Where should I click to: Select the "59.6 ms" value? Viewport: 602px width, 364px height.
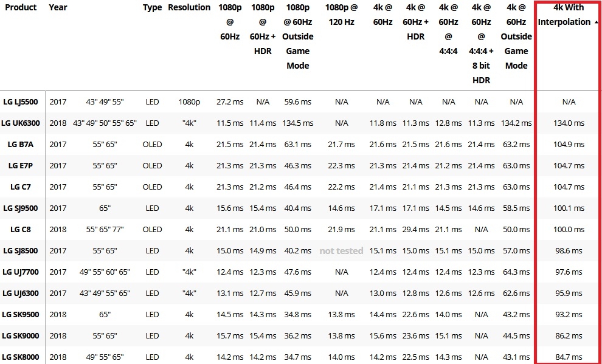(298, 101)
